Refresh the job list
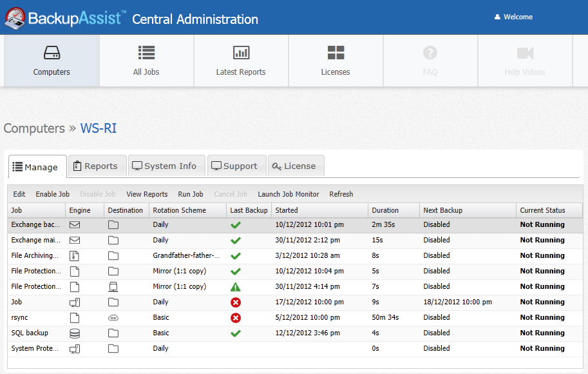This screenshot has height=374, width=588. click(341, 194)
